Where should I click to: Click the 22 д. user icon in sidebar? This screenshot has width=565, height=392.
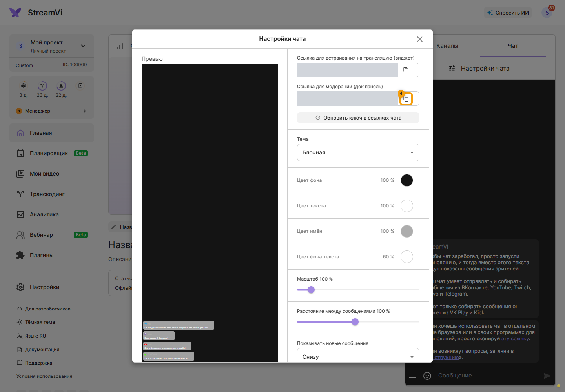(x=61, y=86)
